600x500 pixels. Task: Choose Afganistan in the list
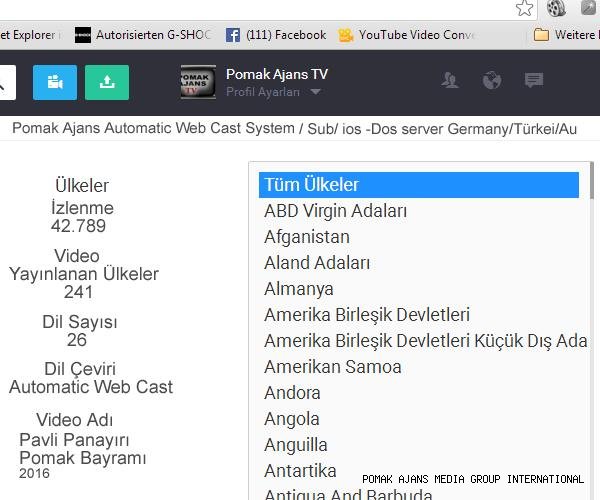coord(307,237)
